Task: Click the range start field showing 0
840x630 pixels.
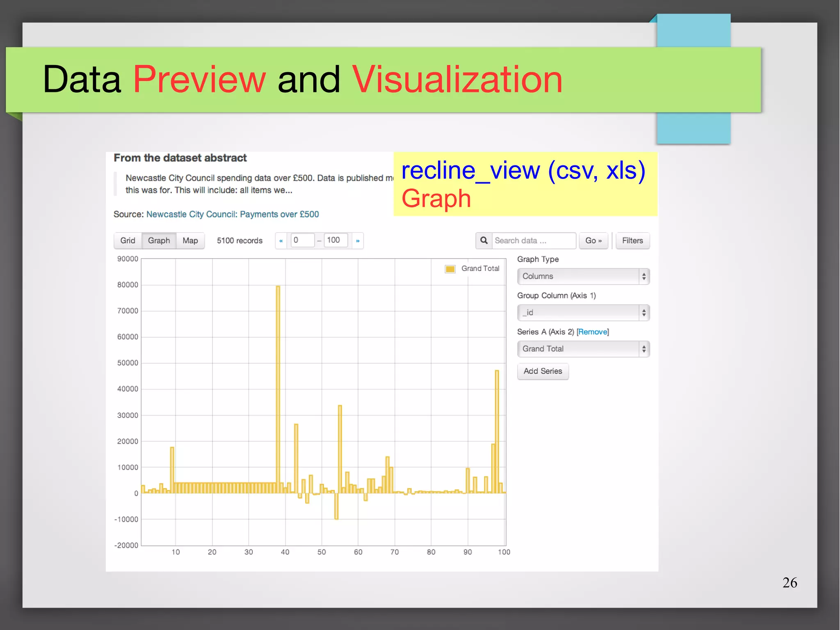Action: point(302,240)
